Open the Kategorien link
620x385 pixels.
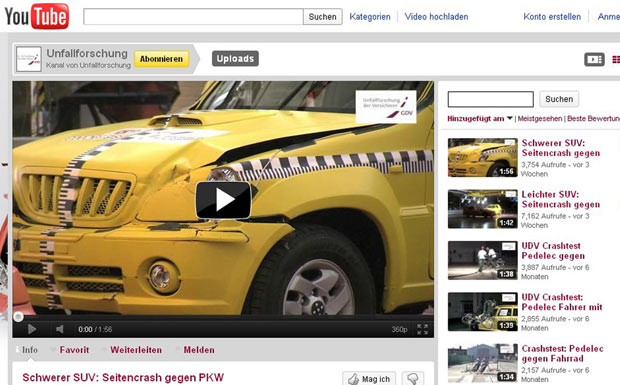[x=370, y=17]
